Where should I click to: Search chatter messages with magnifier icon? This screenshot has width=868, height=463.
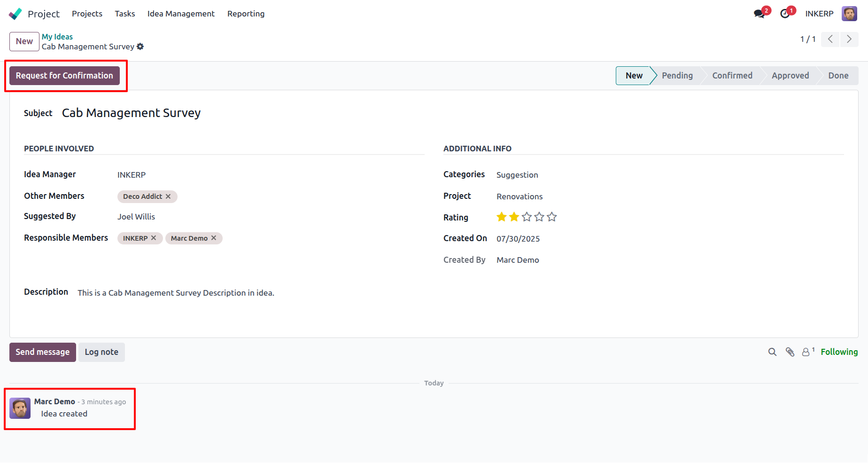(x=772, y=352)
